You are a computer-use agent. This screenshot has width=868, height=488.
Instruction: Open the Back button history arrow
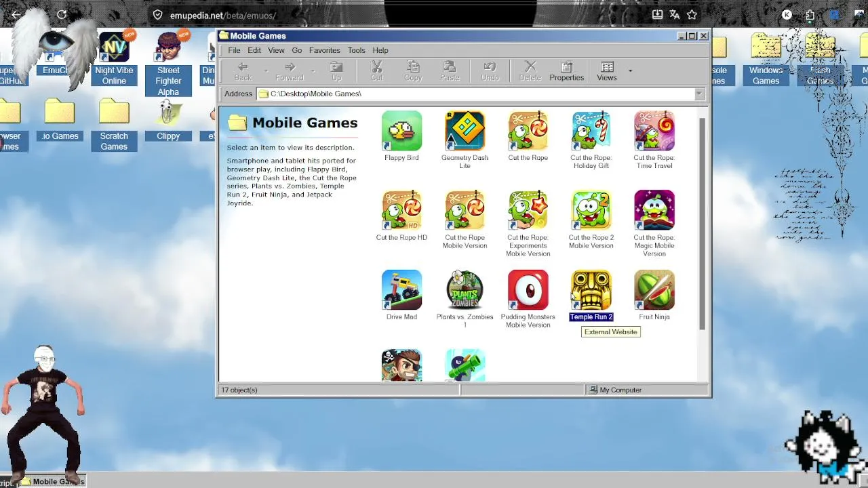266,71
